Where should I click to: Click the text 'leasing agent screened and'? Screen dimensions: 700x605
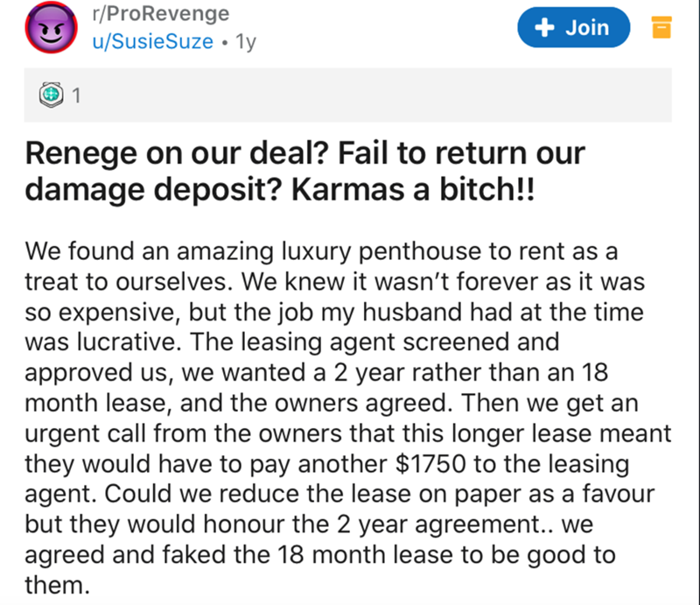pos(400,342)
